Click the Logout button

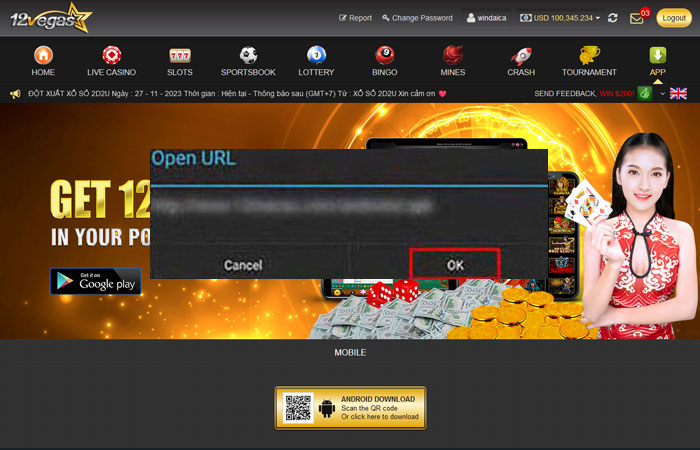click(674, 18)
